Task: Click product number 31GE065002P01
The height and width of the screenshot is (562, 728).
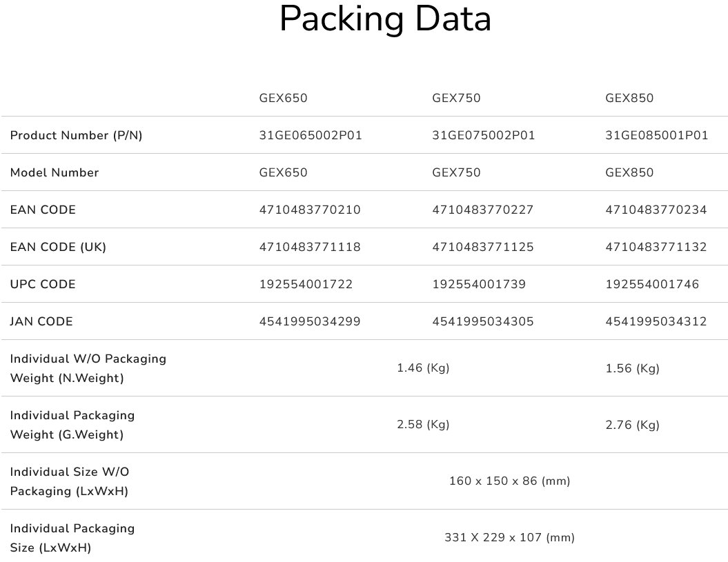Action: pos(311,135)
